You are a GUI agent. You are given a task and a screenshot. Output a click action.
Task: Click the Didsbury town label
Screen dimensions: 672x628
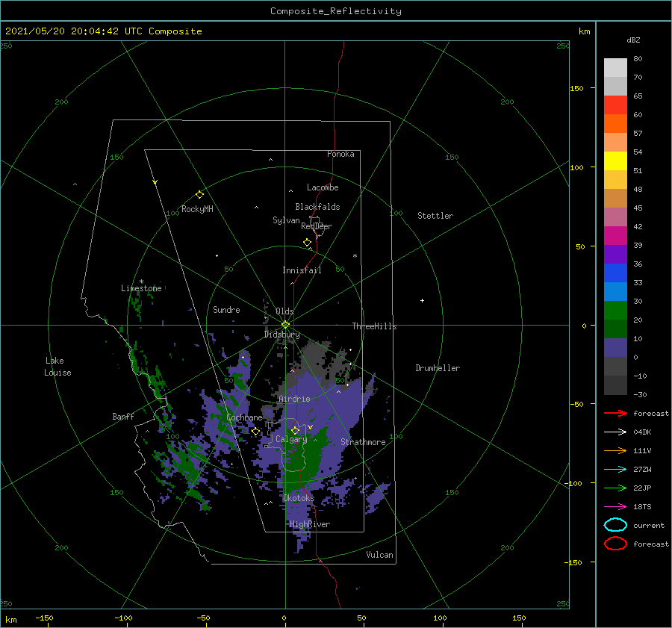[282, 335]
